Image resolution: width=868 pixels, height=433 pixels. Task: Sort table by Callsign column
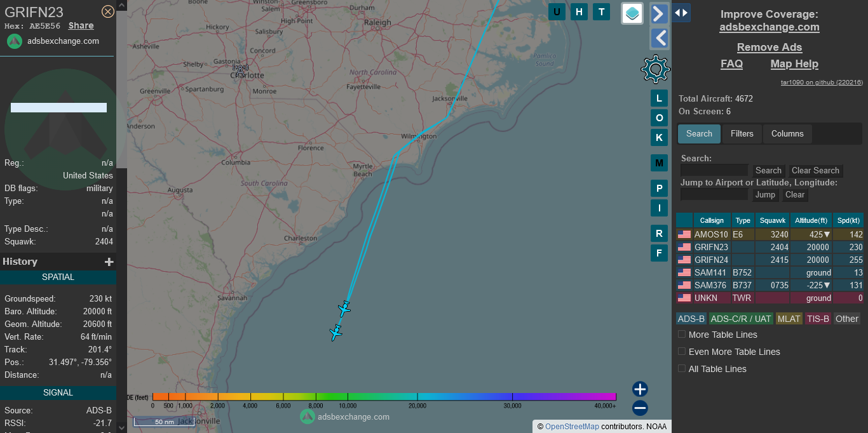coord(712,220)
